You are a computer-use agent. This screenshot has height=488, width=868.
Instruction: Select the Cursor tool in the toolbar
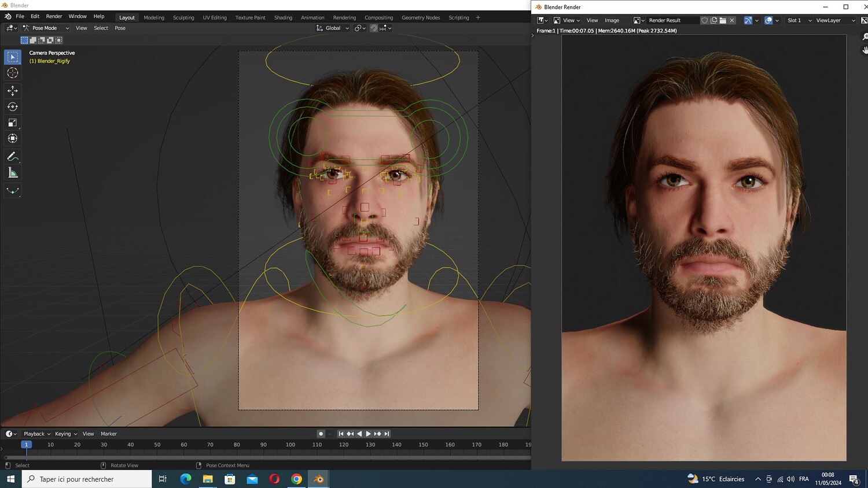[x=13, y=73]
